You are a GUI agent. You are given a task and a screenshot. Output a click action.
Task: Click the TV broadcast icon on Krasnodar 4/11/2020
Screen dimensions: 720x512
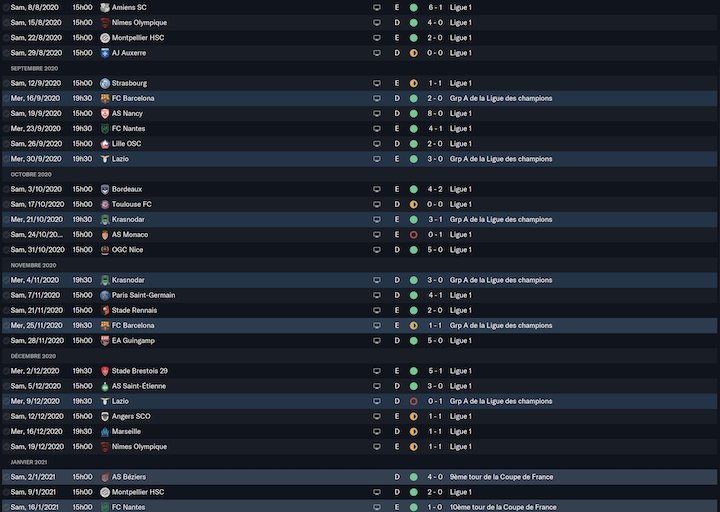(x=377, y=280)
